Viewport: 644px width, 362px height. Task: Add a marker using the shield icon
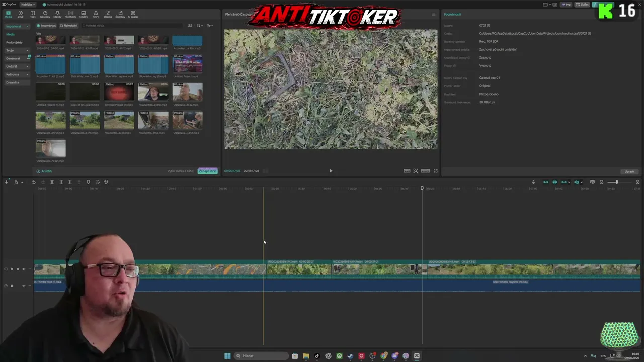[x=88, y=182]
